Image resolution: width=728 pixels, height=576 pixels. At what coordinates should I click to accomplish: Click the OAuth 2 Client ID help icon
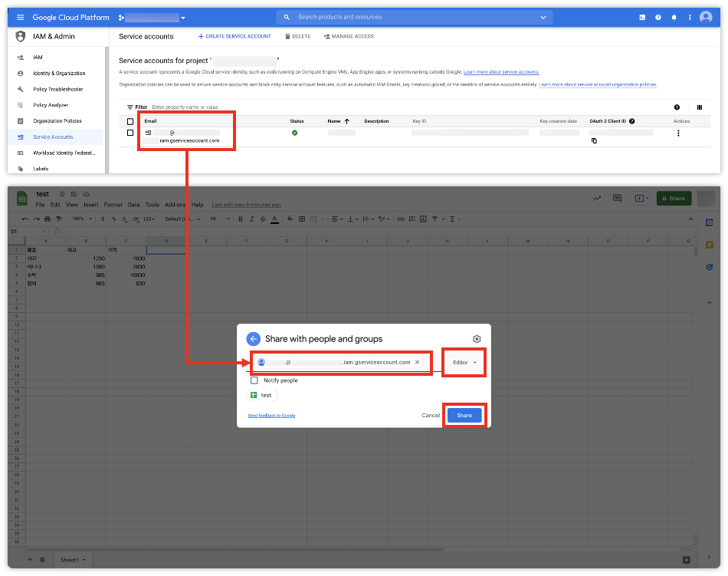click(632, 121)
